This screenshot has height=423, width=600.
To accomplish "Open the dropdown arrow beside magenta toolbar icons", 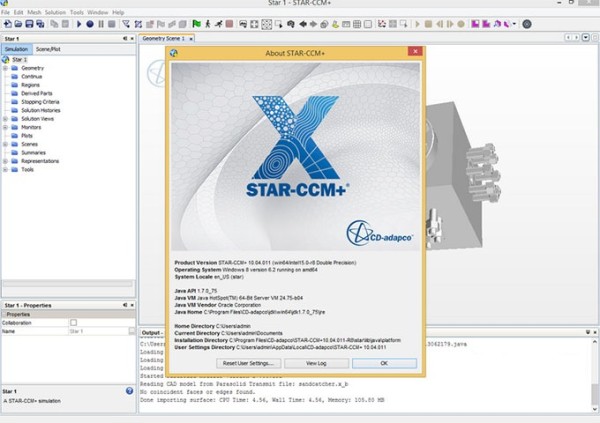I will point(514,24).
